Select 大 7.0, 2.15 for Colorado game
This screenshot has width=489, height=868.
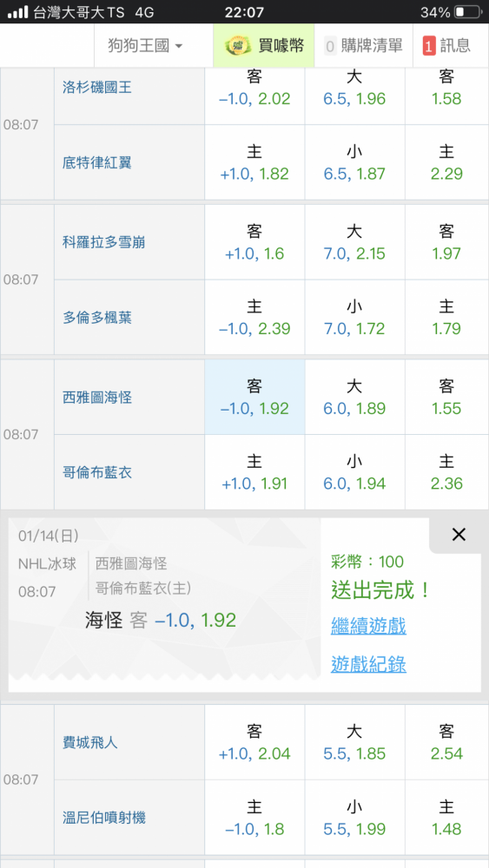[354, 242]
